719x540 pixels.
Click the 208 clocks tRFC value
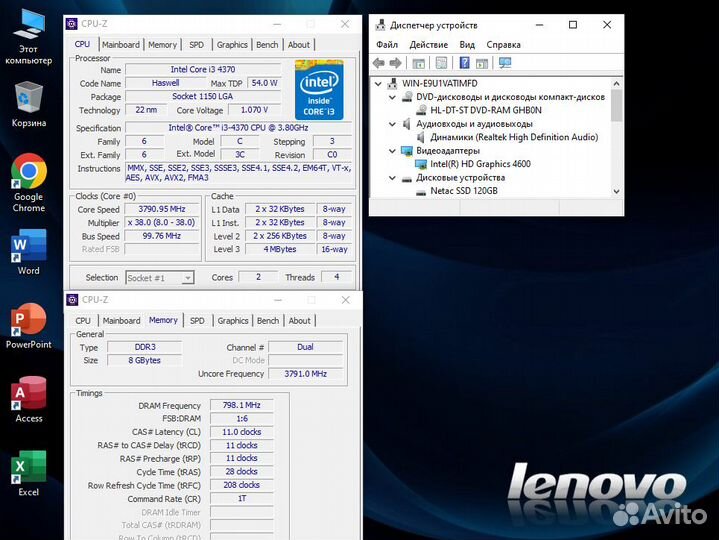tap(242, 485)
